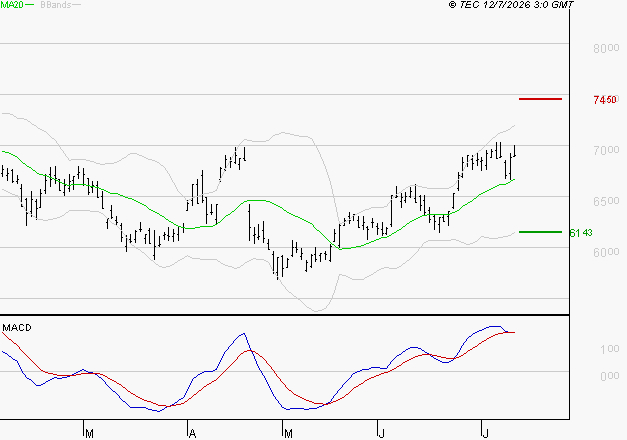Click the A month marker on timeline
The image size is (627, 440).
click(192, 434)
